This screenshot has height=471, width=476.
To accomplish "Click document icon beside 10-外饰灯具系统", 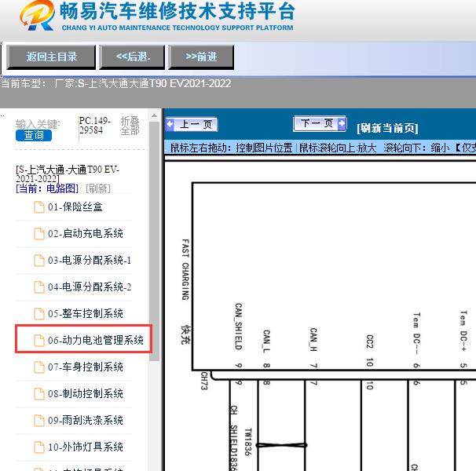I will [x=38, y=447].
